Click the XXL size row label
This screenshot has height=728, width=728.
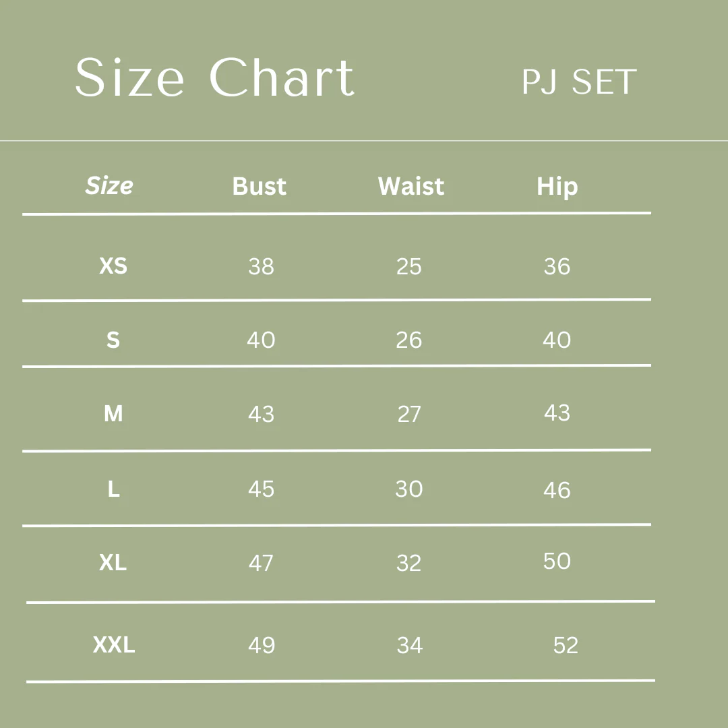coord(114,645)
